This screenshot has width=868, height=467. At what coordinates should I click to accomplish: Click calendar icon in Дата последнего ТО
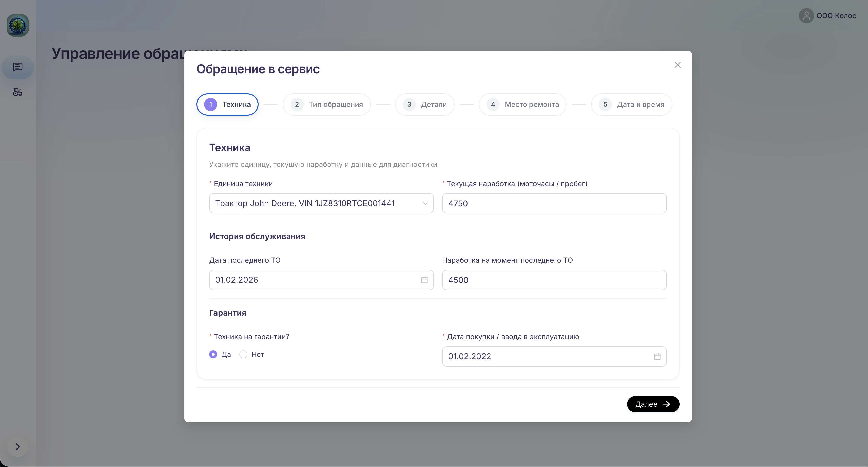pyautogui.click(x=424, y=280)
